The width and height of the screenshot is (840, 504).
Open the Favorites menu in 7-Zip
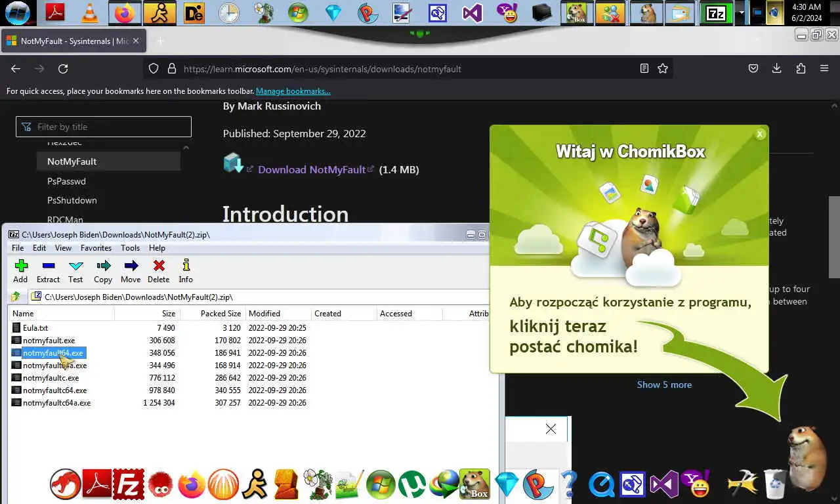[x=96, y=248]
